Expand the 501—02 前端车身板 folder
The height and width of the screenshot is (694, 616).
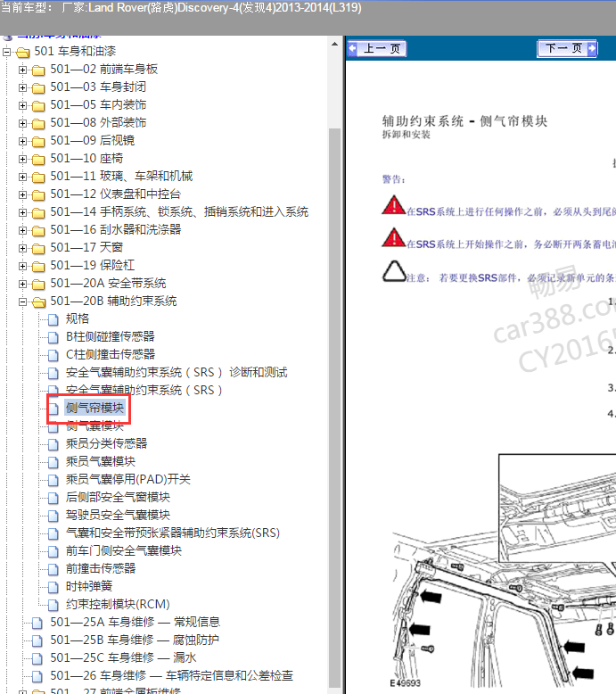click(x=22, y=70)
